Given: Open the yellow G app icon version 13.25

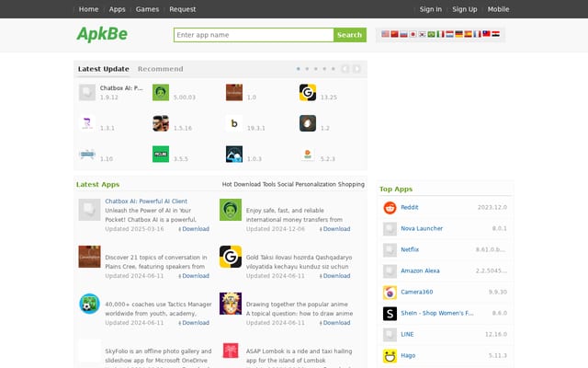Looking at the screenshot, I should click(x=308, y=92).
